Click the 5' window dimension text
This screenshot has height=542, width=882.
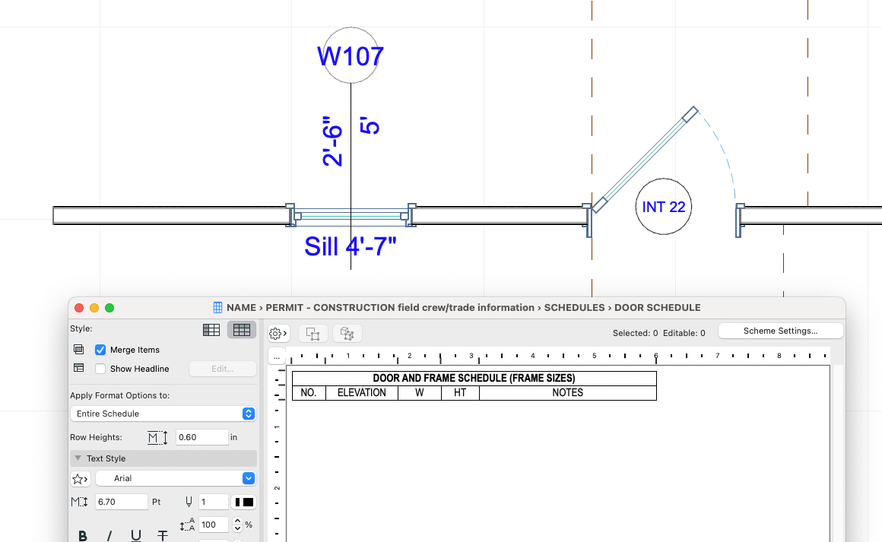[370, 127]
